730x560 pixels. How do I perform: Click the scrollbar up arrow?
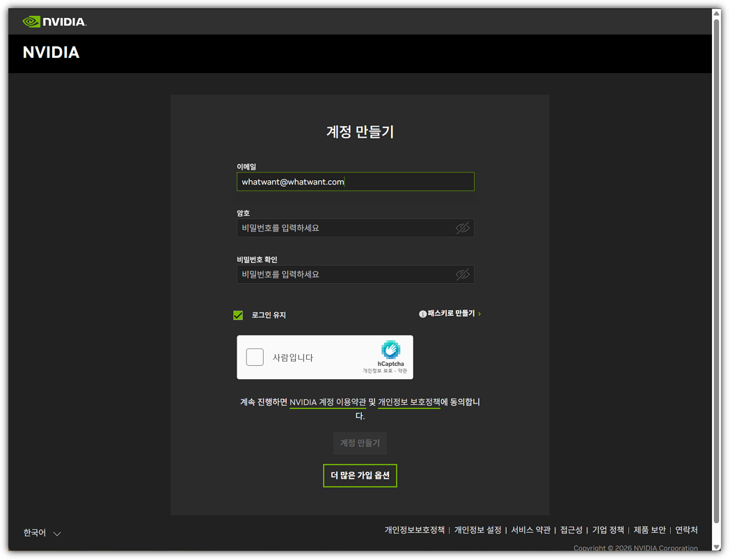[x=717, y=13]
